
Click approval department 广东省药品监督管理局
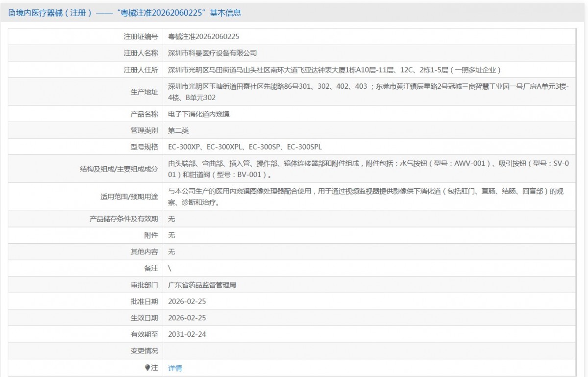[x=202, y=285]
